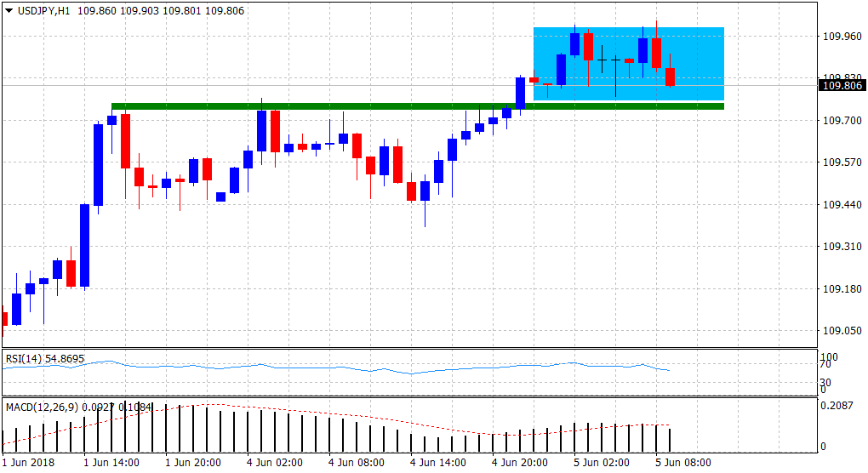This screenshot has width=868, height=473.
Task: Click the 109.310 price axis label
Action: pos(839,247)
